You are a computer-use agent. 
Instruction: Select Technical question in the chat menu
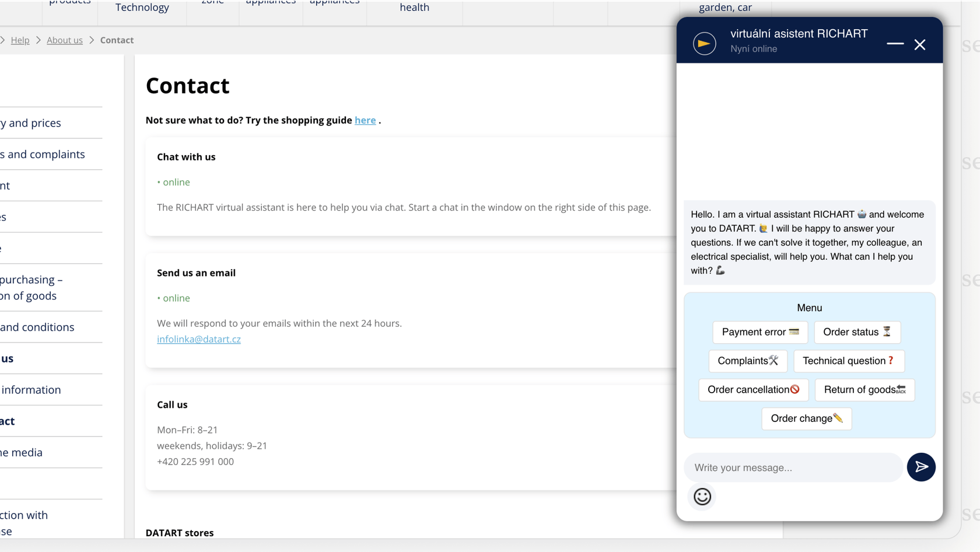click(x=849, y=361)
